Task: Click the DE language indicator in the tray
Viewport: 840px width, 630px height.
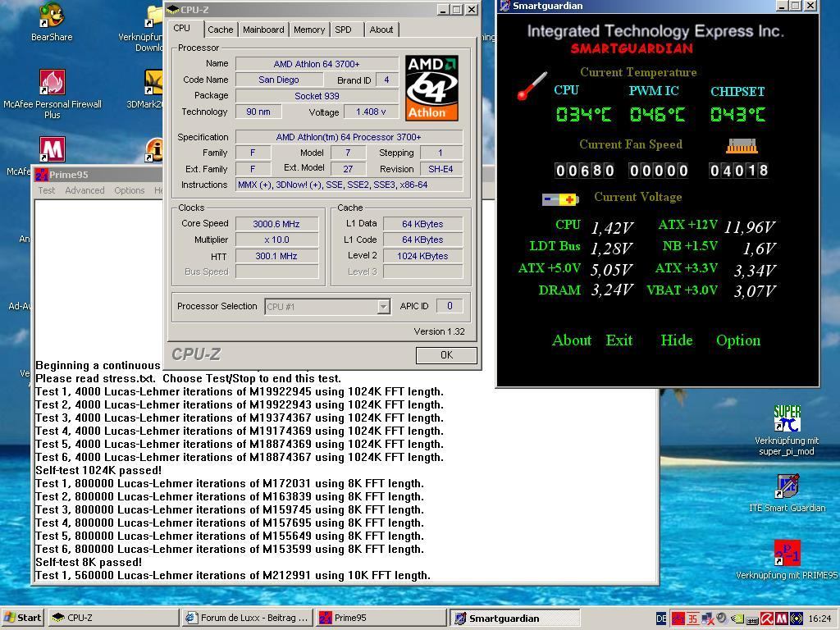Action: click(661, 619)
